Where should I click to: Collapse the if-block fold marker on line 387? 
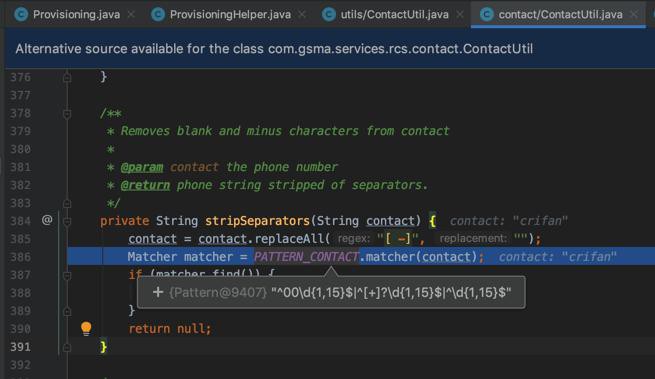click(x=67, y=275)
